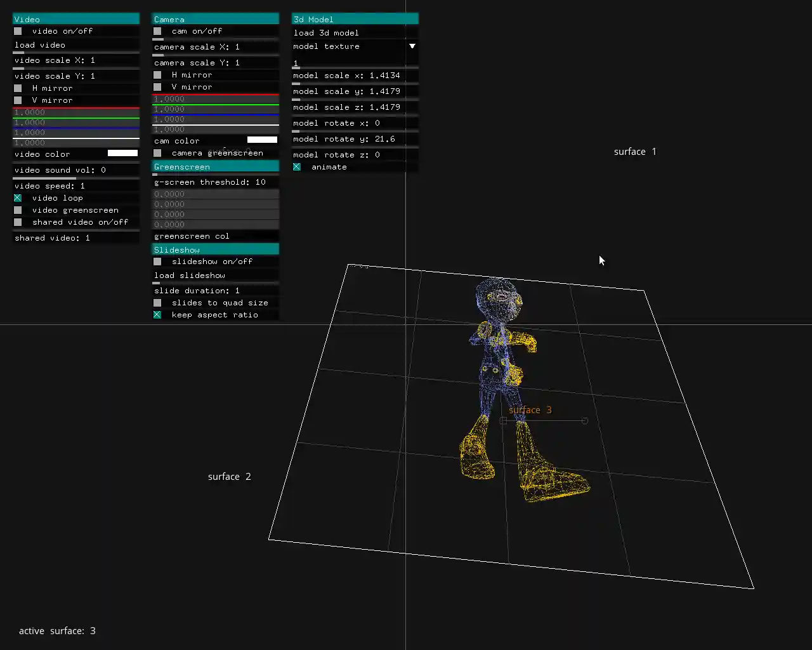This screenshot has height=650, width=812.
Task: Select the surface 2 label
Action: coord(230,477)
